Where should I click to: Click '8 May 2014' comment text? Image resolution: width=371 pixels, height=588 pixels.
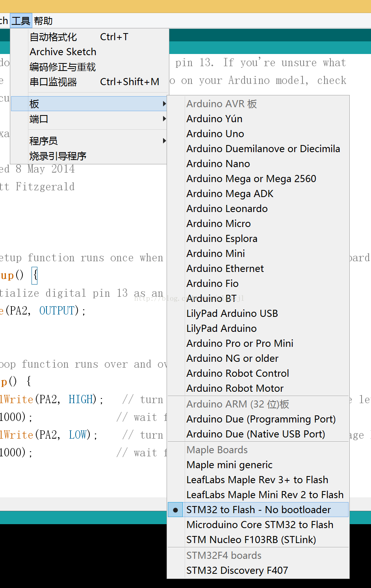[45, 169]
